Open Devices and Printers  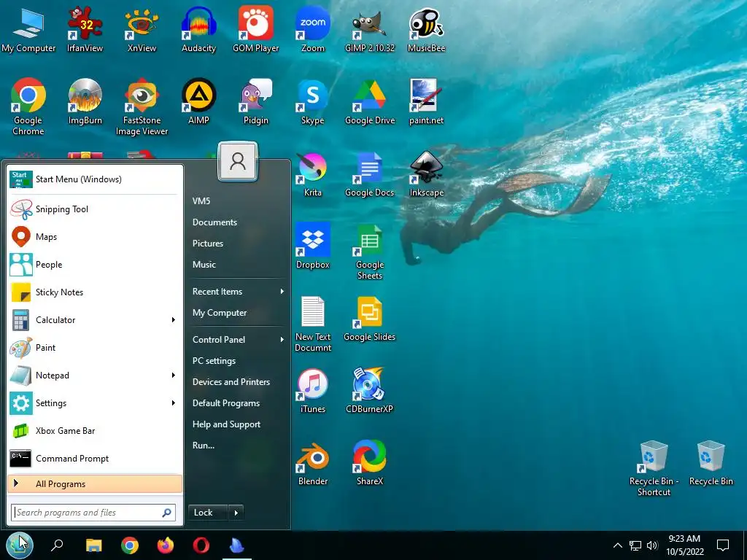[x=231, y=381]
